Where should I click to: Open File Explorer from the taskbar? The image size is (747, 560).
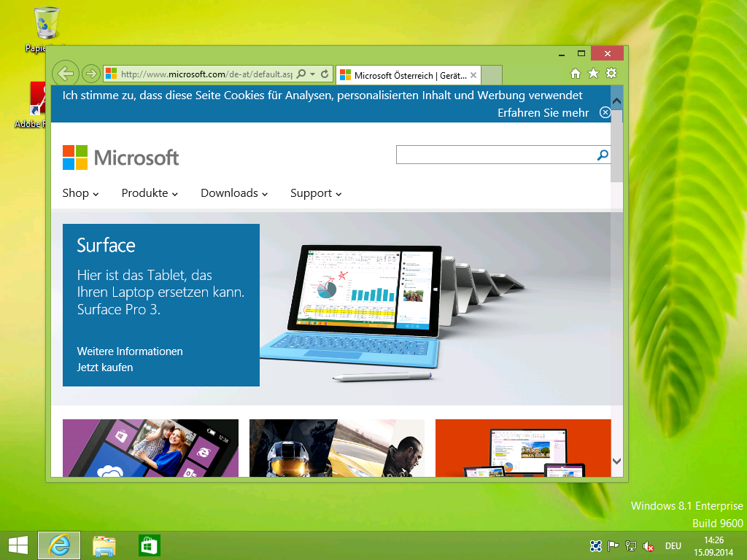104,545
